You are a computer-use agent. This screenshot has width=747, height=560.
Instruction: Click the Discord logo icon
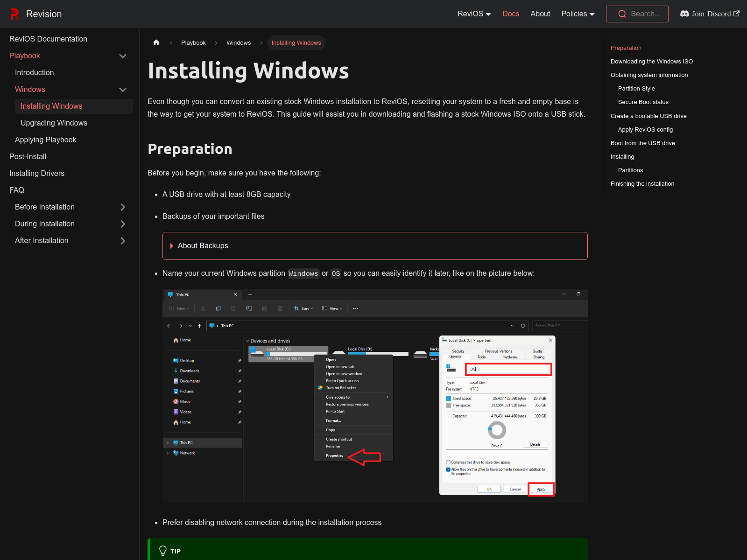[684, 14]
